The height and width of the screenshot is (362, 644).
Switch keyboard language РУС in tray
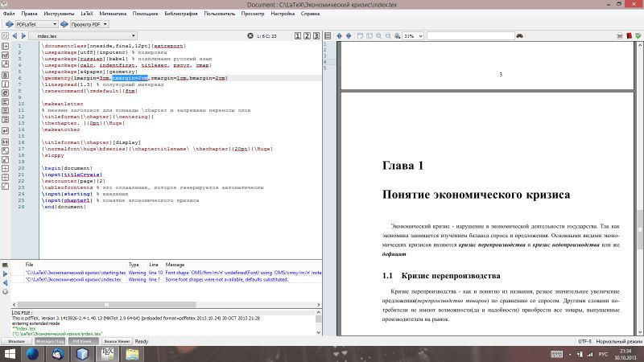(603, 354)
